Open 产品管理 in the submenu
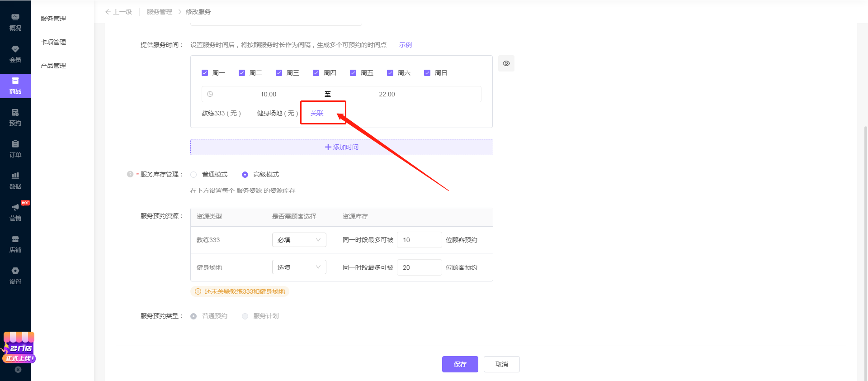This screenshot has height=381, width=868. click(53, 66)
